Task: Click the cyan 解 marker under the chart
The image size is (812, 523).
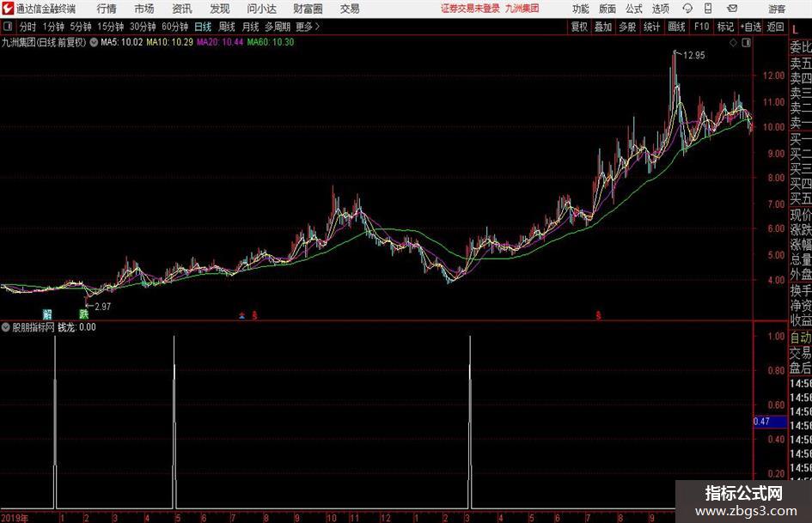Action: [47, 313]
